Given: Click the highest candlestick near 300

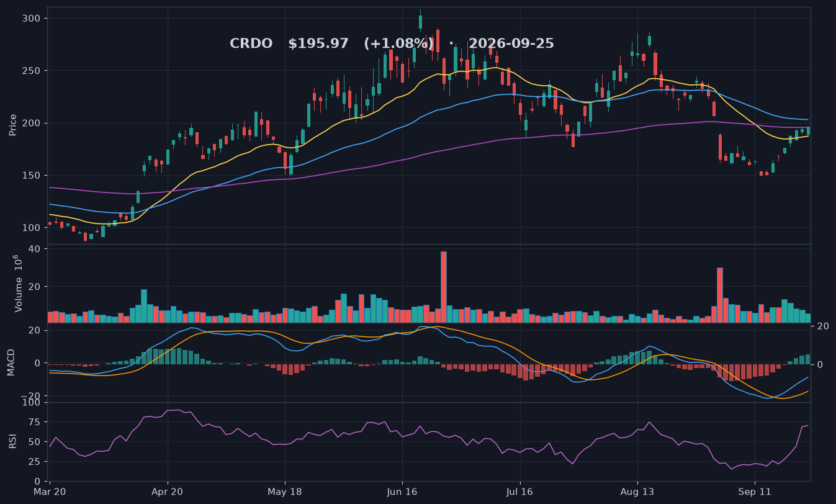Looking at the screenshot, I should (420, 20).
